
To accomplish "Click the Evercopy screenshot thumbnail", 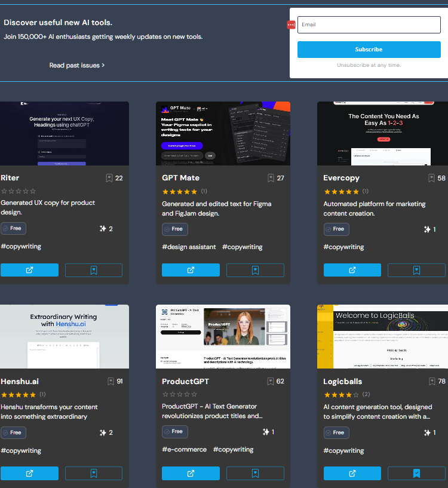I will [x=382, y=133].
